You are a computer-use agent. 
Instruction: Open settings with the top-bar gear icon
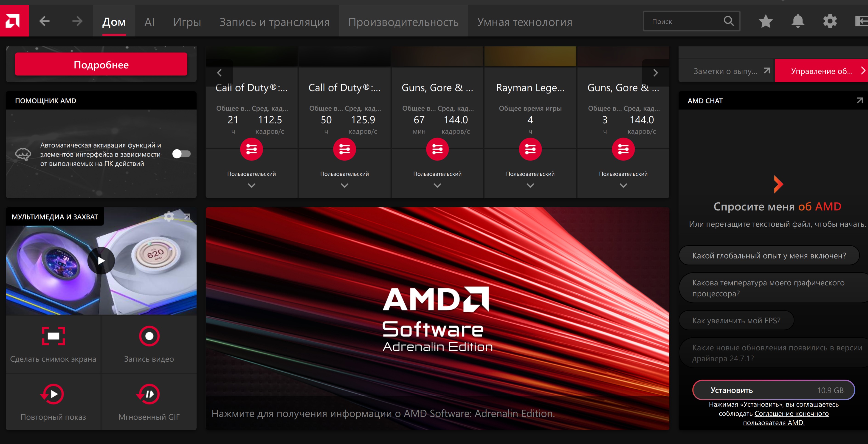click(830, 21)
